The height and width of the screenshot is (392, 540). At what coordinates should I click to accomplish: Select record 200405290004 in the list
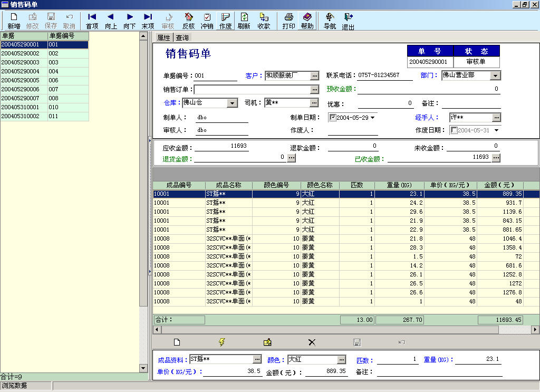[x=21, y=71]
